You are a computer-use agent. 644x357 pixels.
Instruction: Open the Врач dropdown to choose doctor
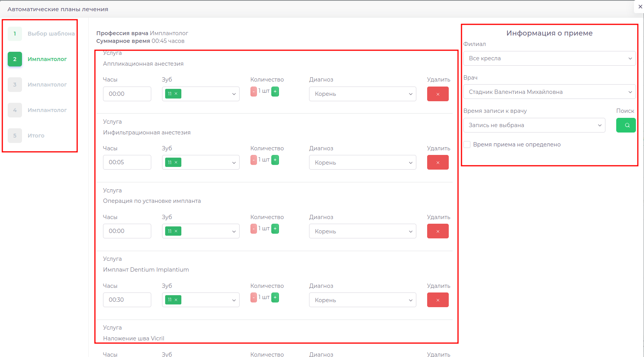coord(549,92)
